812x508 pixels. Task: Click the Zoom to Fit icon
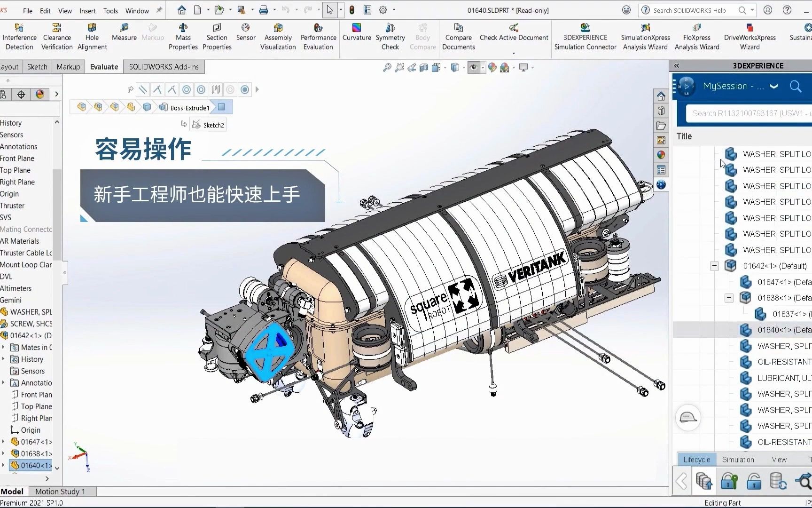pos(387,68)
